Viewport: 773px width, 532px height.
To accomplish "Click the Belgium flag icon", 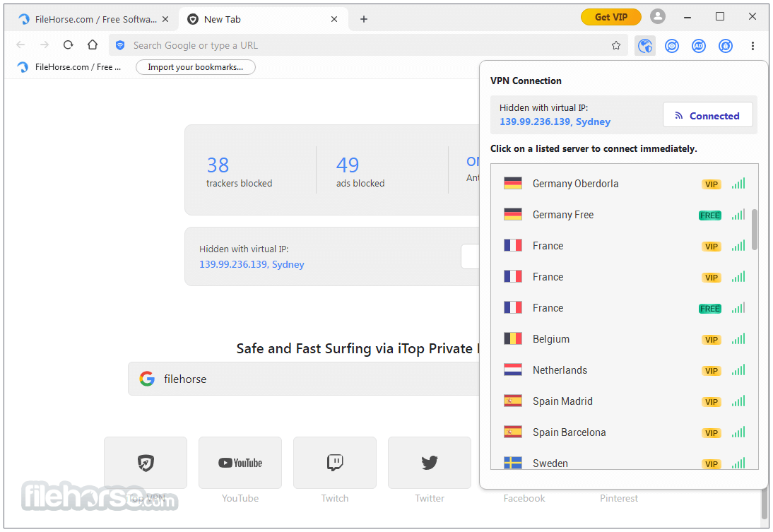I will tap(513, 338).
